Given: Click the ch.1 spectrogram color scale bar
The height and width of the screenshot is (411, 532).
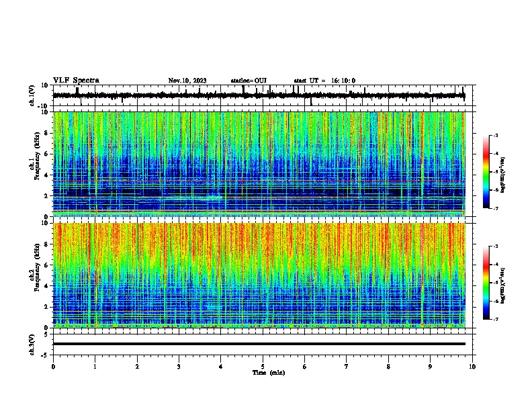Looking at the screenshot, I should pyautogui.click(x=486, y=172).
